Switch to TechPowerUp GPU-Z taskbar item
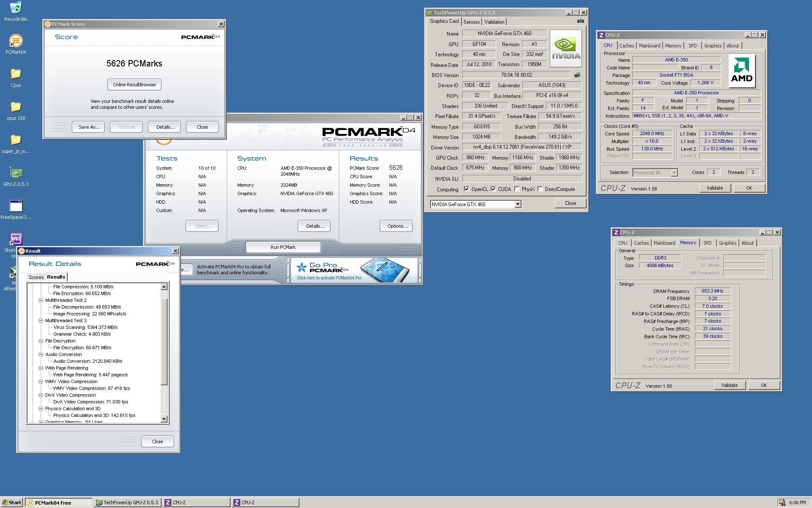812x508 pixels. [127, 502]
